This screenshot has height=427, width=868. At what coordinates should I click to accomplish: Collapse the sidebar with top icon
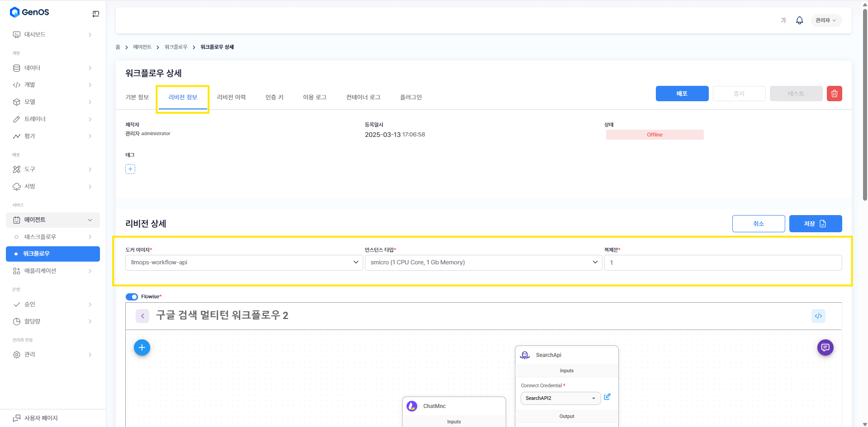click(95, 14)
